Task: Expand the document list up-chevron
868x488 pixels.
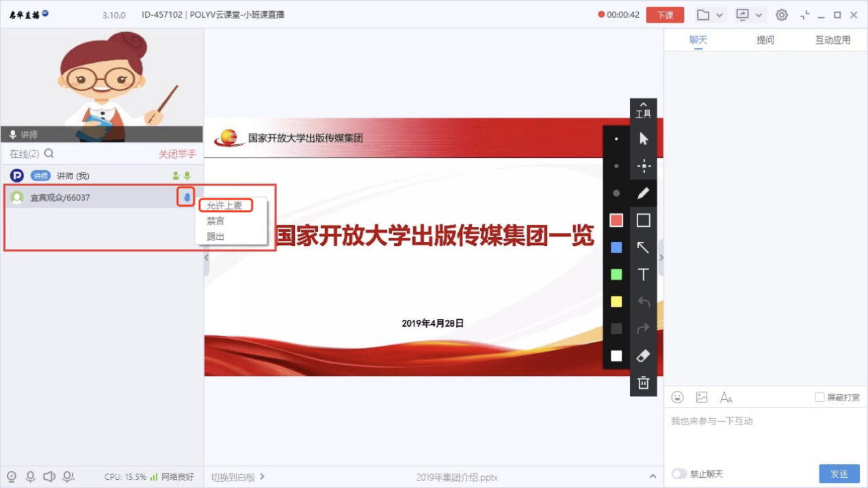Action: 653,476
